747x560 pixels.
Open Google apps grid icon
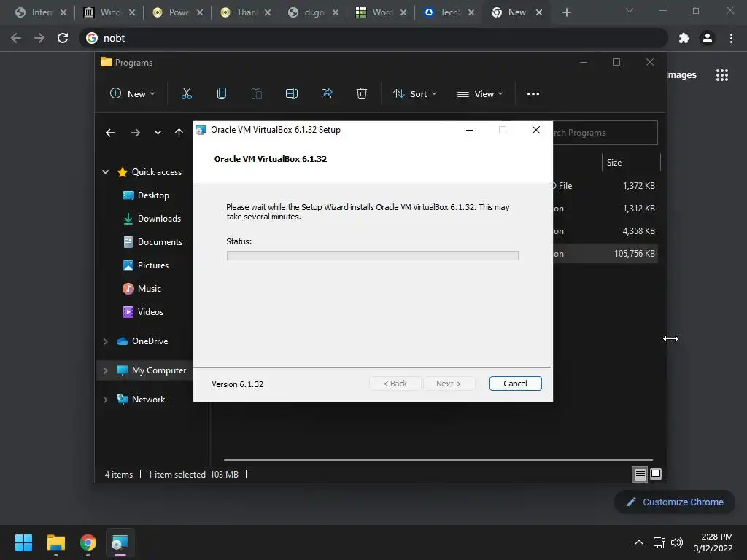click(721, 75)
